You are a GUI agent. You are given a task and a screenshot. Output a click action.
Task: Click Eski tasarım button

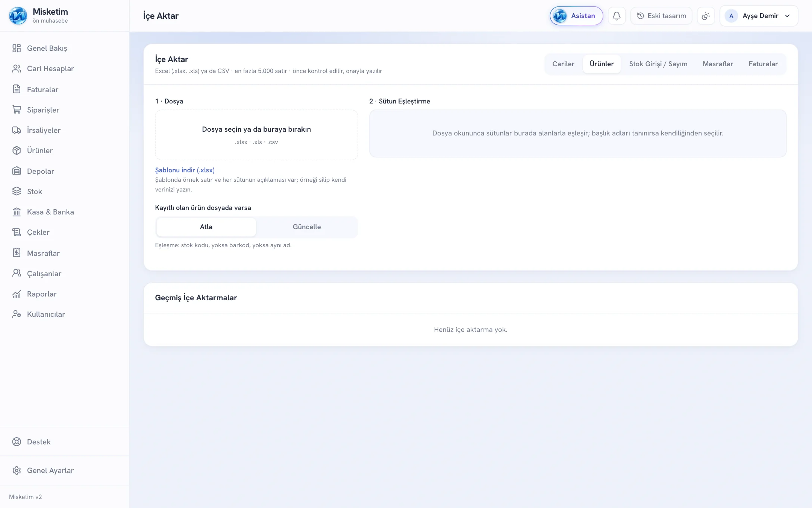(661, 16)
